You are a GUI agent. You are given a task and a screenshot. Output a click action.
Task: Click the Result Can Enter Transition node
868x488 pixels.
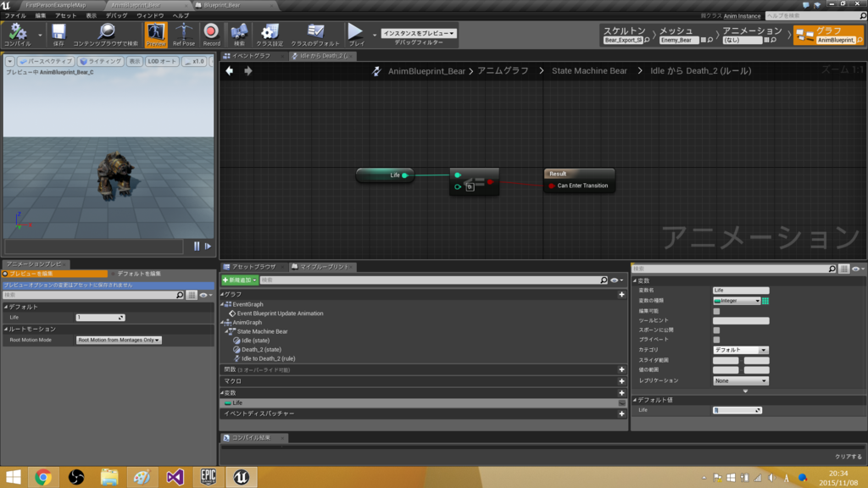(x=579, y=180)
